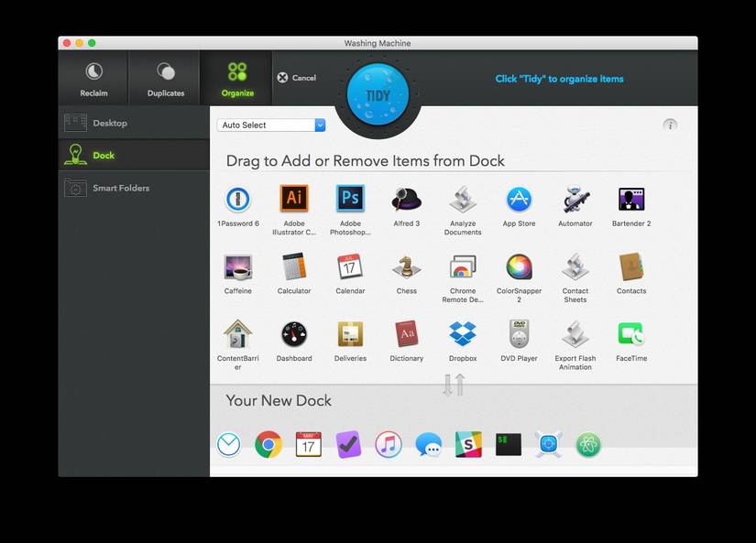This screenshot has height=543, width=756.
Task: Open the Reclaim section
Action: coord(93,78)
